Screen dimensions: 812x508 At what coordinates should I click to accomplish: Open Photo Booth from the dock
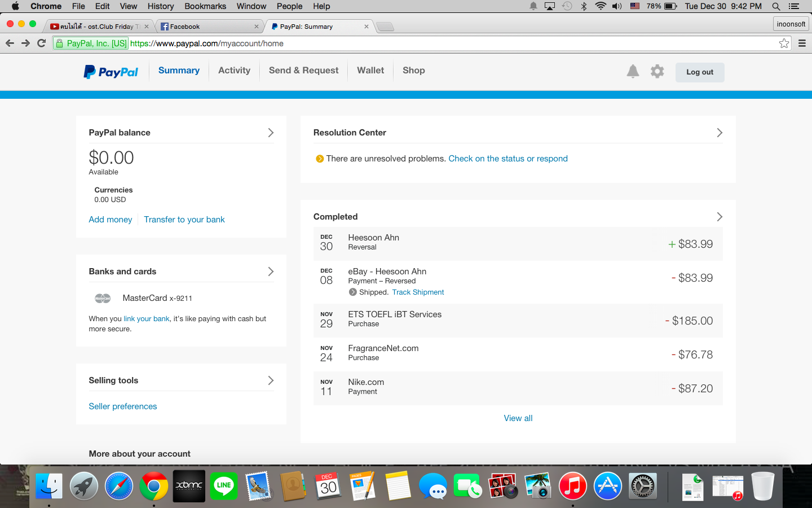point(502,486)
